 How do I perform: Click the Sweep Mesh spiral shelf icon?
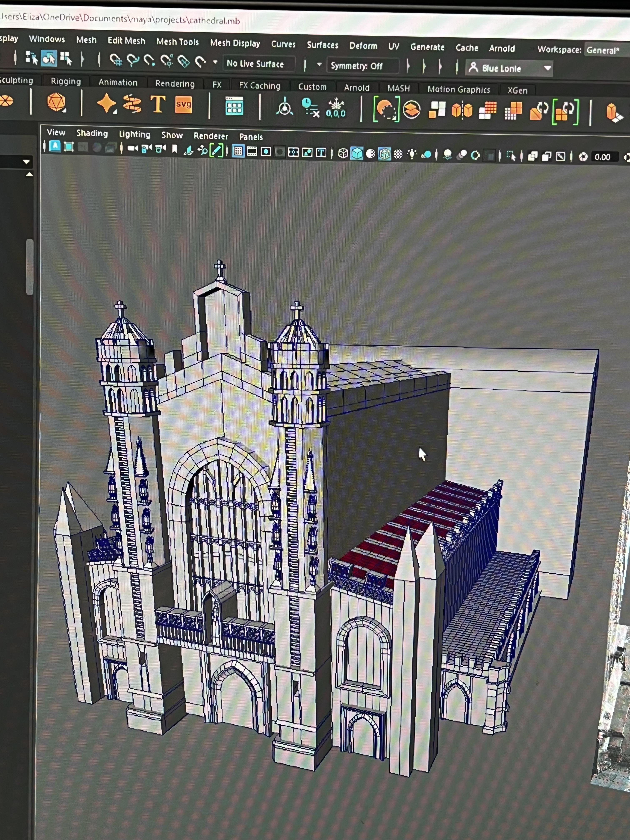(x=132, y=104)
